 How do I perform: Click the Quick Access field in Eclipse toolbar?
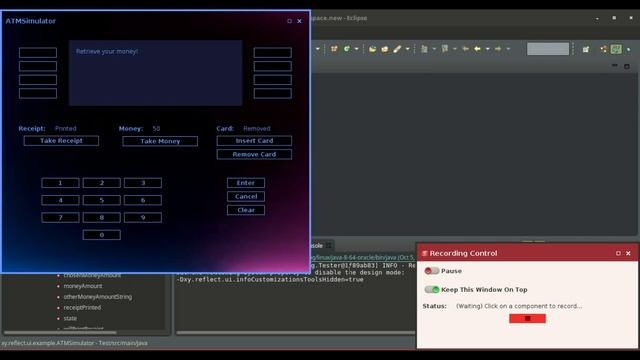548,49
